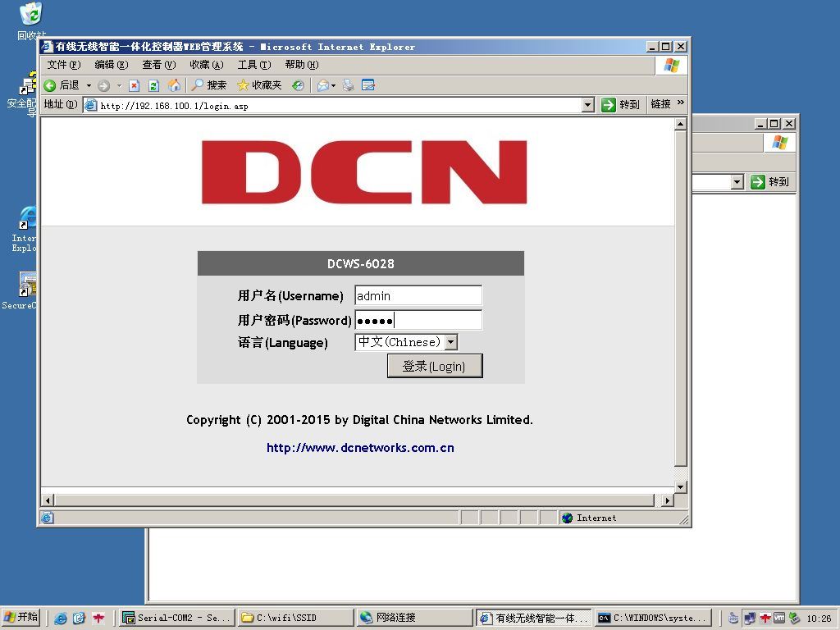Expand the 链接 links chevron

[681, 103]
